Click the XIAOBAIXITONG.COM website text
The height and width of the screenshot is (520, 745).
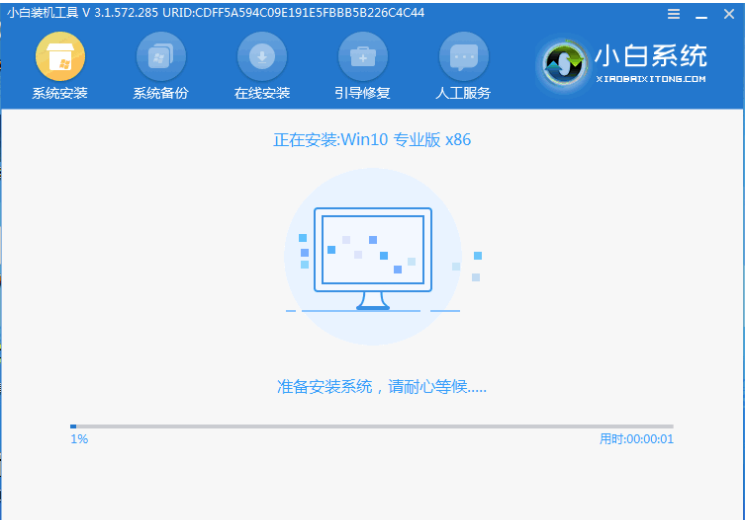(x=650, y=79)
